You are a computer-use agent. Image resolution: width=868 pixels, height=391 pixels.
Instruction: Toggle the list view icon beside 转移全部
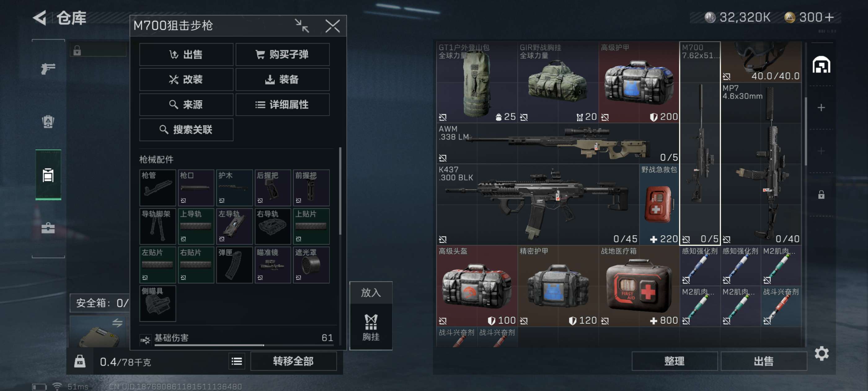(237, 361)
